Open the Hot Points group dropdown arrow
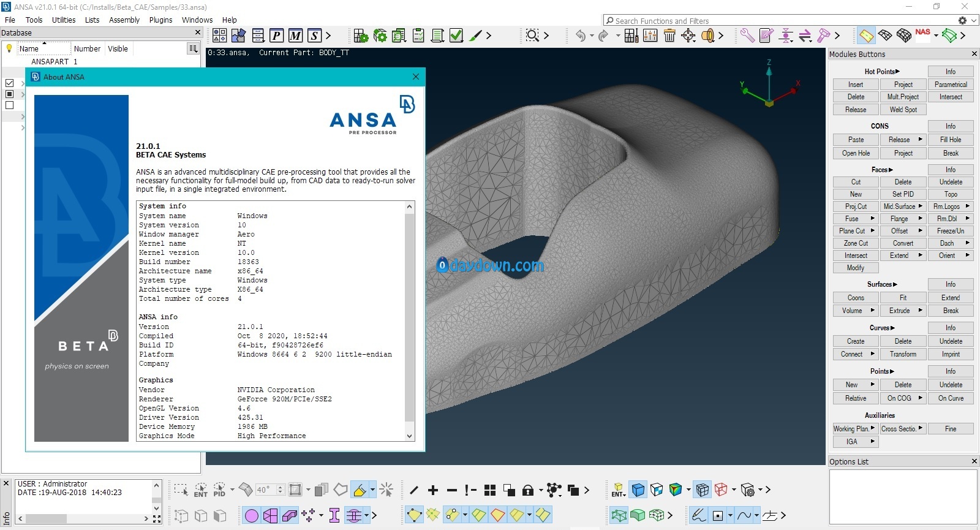This screenshot has width=980, height=530. point(898,72)
